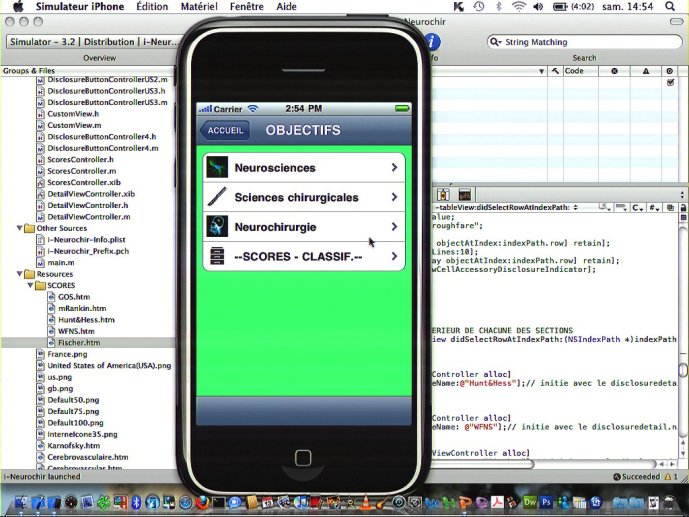Tap the Neurosciences row thumbnail icon
Image resolution: width=689 pixels, height=517 pixels.
(x=217, y=167)
